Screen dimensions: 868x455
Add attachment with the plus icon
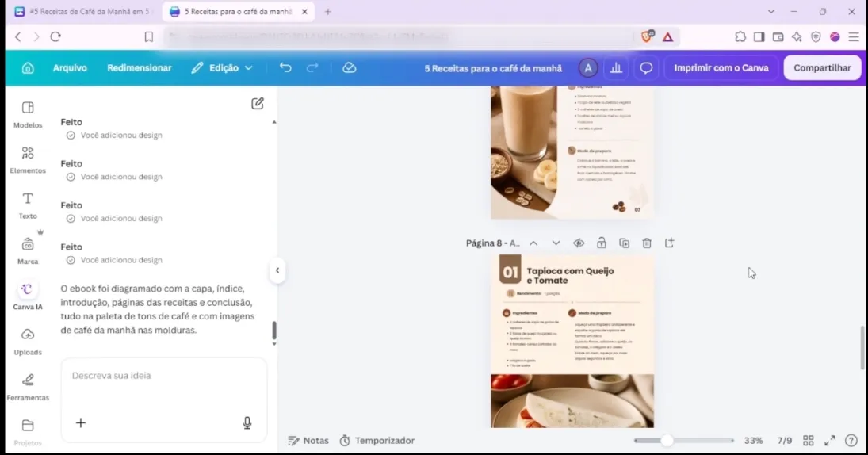(x=81, y=422)
